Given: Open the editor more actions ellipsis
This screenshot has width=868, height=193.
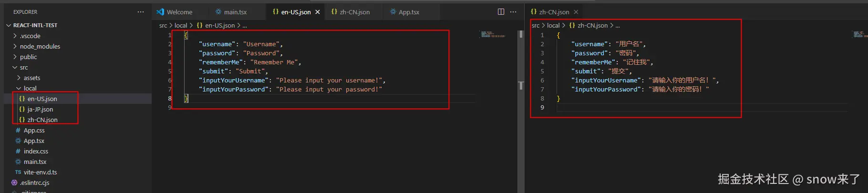Looking at the screenshot, I should pyautogui.click(x=513, y=12).
